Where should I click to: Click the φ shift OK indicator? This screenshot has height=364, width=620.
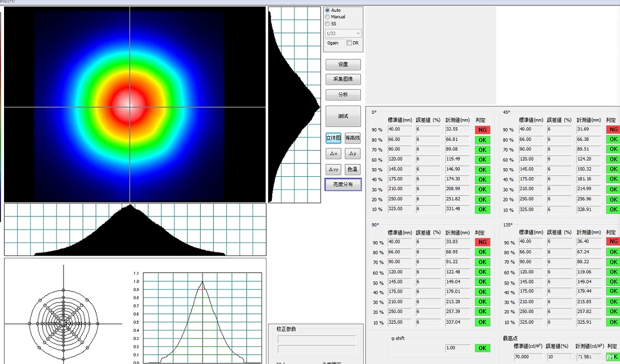point(482,348)
